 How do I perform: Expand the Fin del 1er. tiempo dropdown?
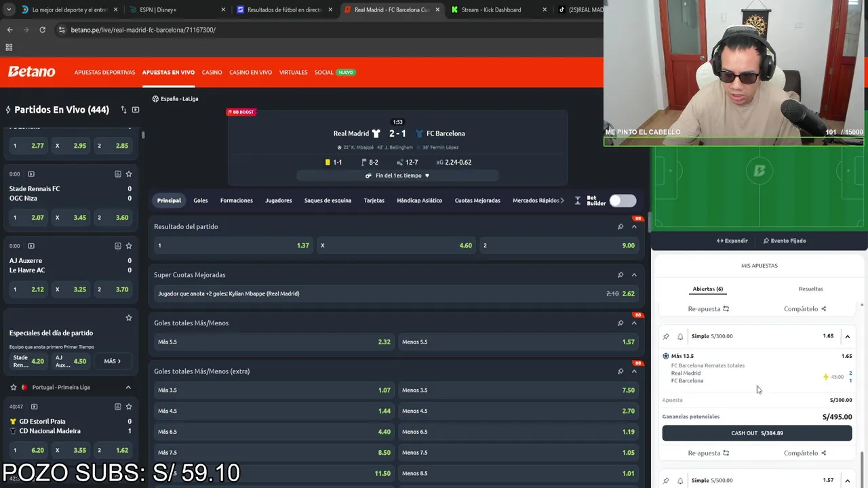click(x=397, y=176)
